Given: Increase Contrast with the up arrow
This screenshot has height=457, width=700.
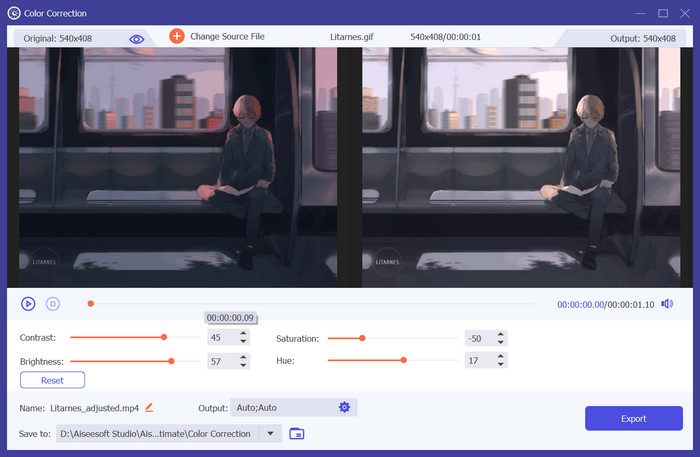Looking at the screenshot, I should pos(243,333).
